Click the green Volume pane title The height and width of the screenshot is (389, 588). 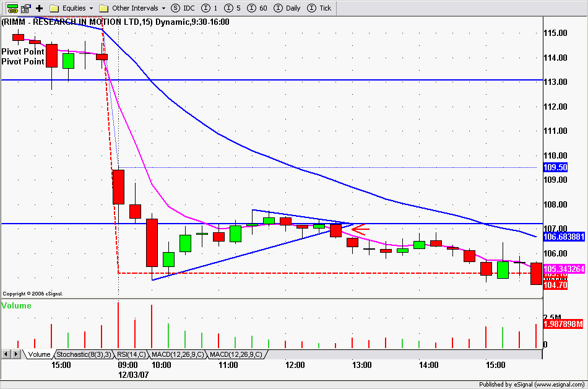pyautogui.click(x=17, y=306)
